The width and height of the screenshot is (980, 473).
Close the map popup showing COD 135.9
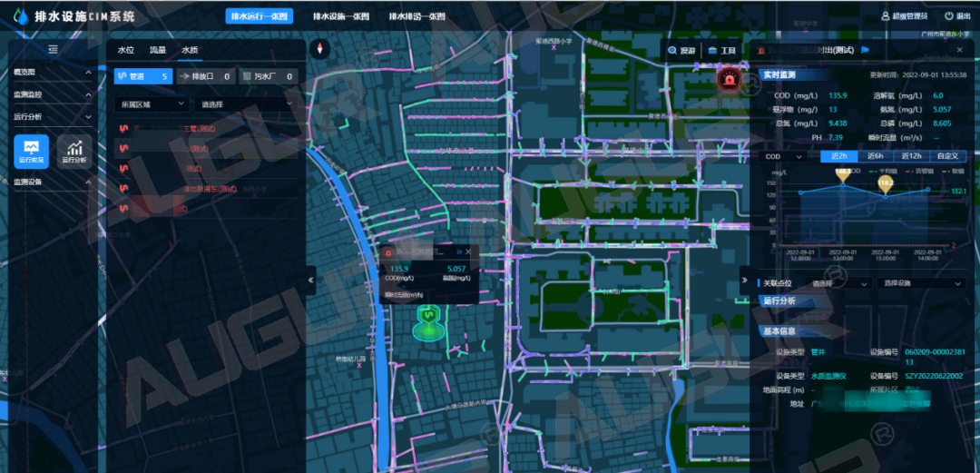pyautogui.click(x=467, y=251)
